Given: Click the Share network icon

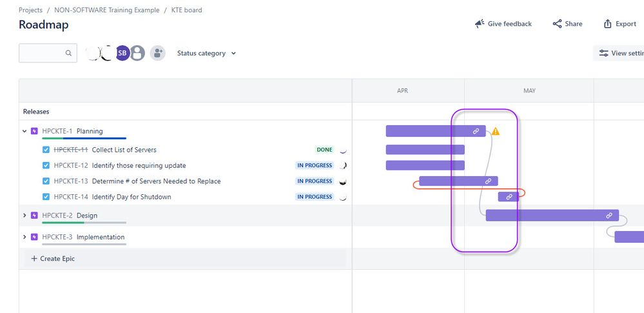Looking at the screenshot, I should click(557, 24).
